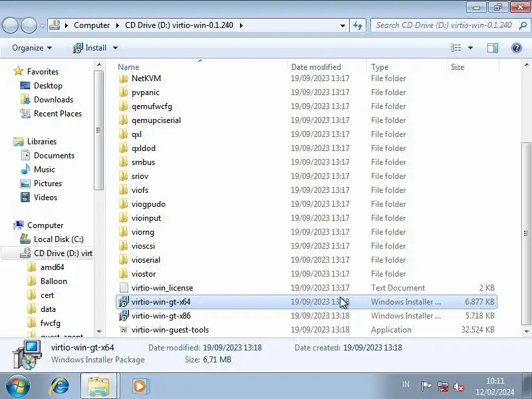This screenshot has width=532, height=399.
Task: Open Windows Media Player from the taskbar
Action: [x=140, y=386]
